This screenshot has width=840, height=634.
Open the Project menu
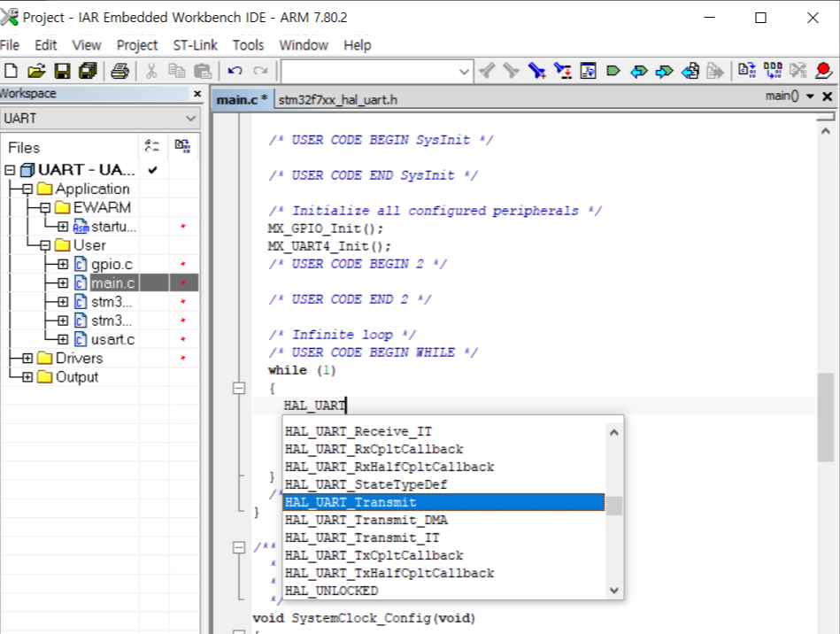(137, 45)
